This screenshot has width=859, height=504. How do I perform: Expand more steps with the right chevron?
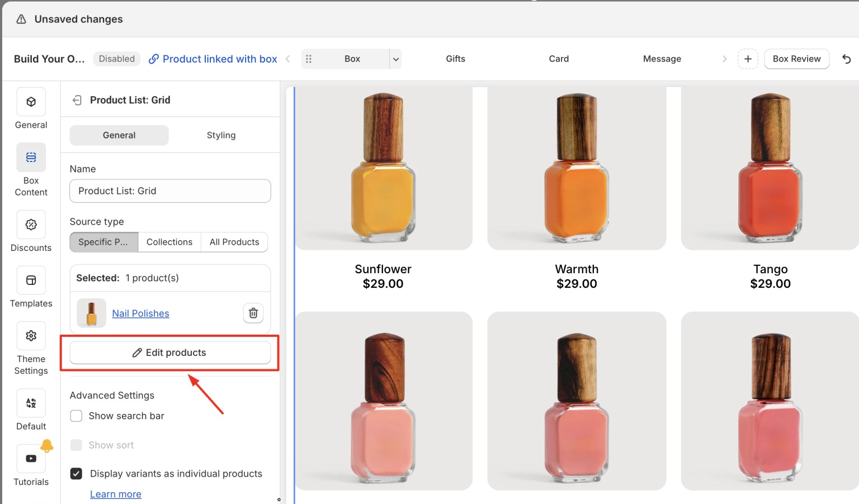(725, 59)
